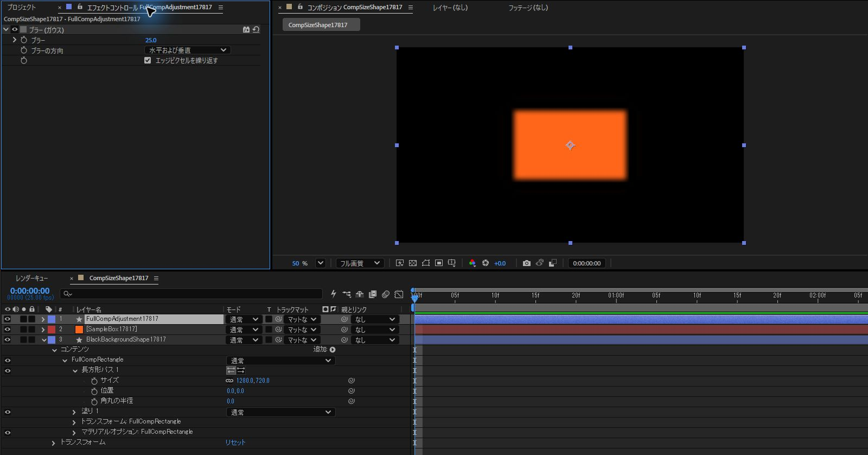Click the stopwatch beside the ブラー value
The image size is (868, 455).
pyautogui.click(x=24, y=40)
